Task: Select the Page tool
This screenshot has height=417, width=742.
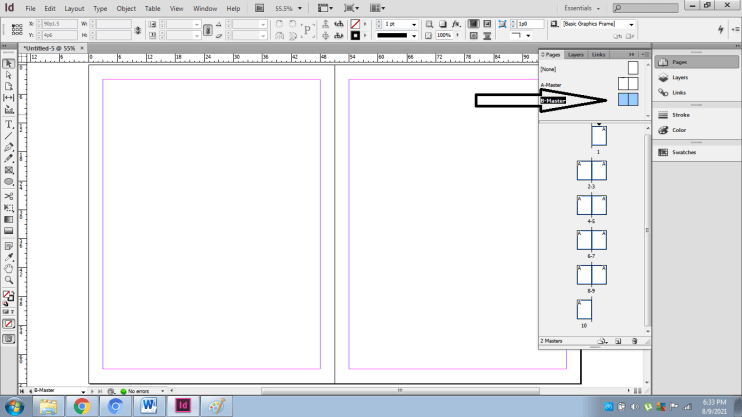Action: [x=9, y=87]
